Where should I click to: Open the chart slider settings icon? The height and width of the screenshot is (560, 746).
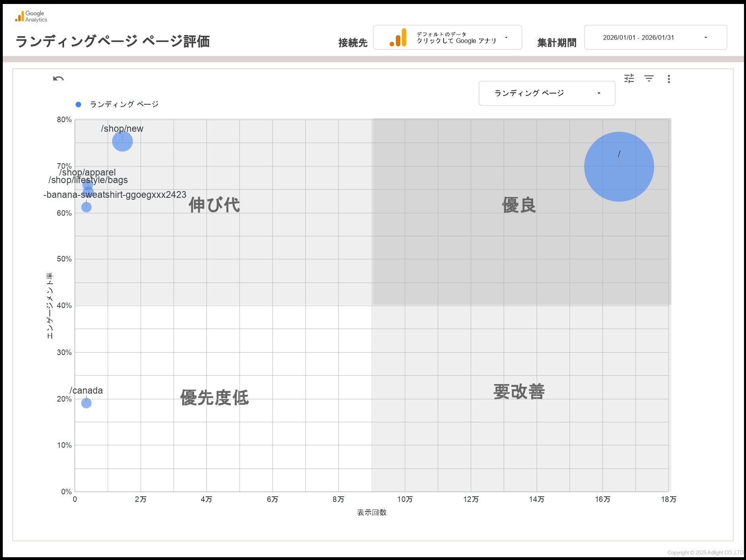pyautogui.click(x=629, y=78)
